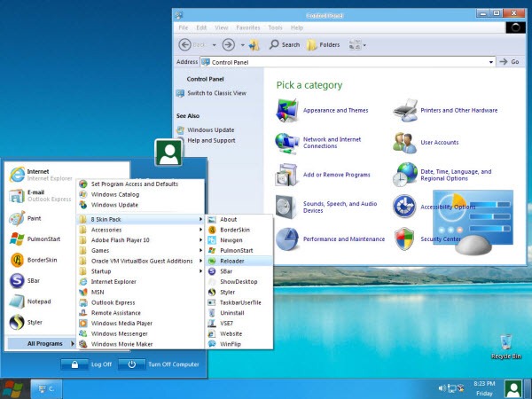Open the Back history dropdown arrow
Screen dimensions: 532x399
coord(214,45)
